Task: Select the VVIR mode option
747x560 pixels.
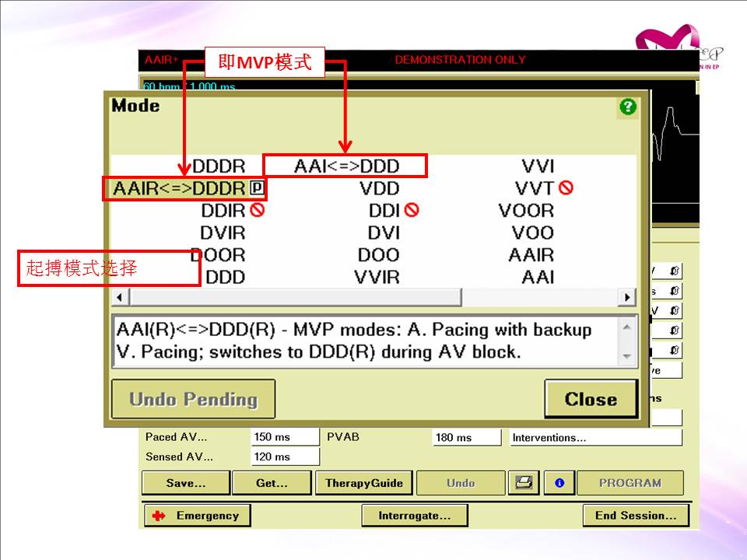Action: pos(377,277)
